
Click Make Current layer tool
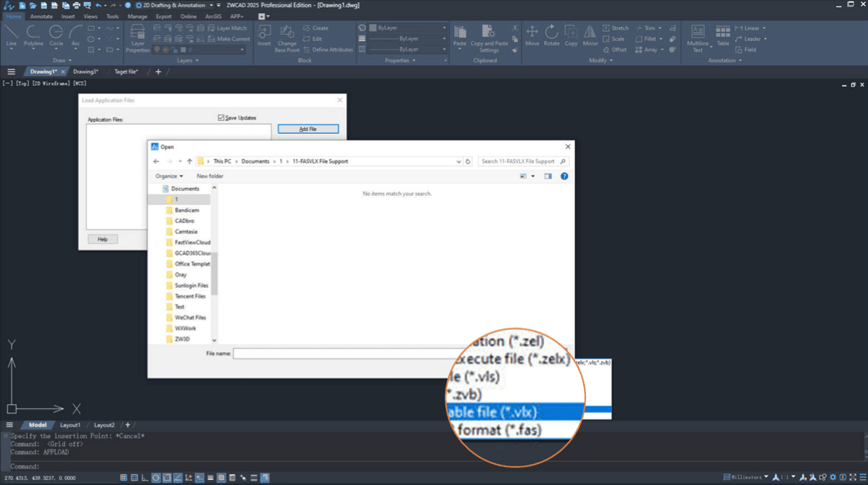(x=229, y=39)
